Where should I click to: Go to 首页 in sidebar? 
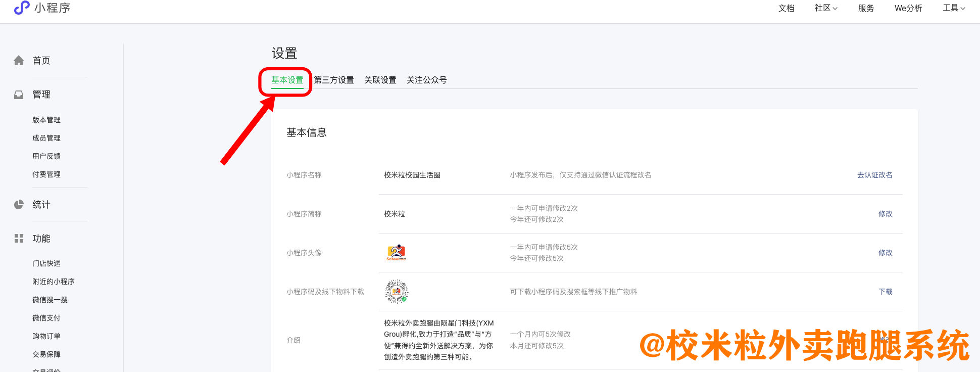(x=41, y=61)
